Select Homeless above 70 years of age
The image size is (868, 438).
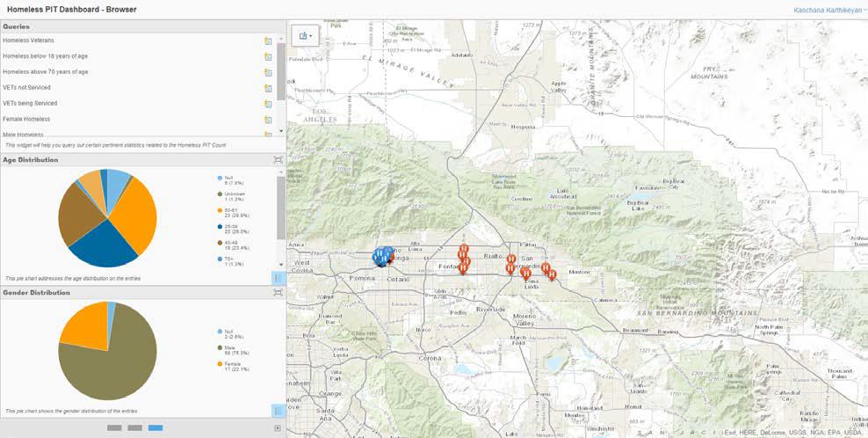[45, 72]
